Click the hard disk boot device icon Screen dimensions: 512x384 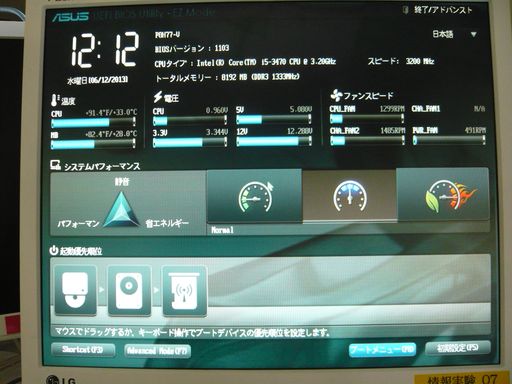click(x=129, y=290)
